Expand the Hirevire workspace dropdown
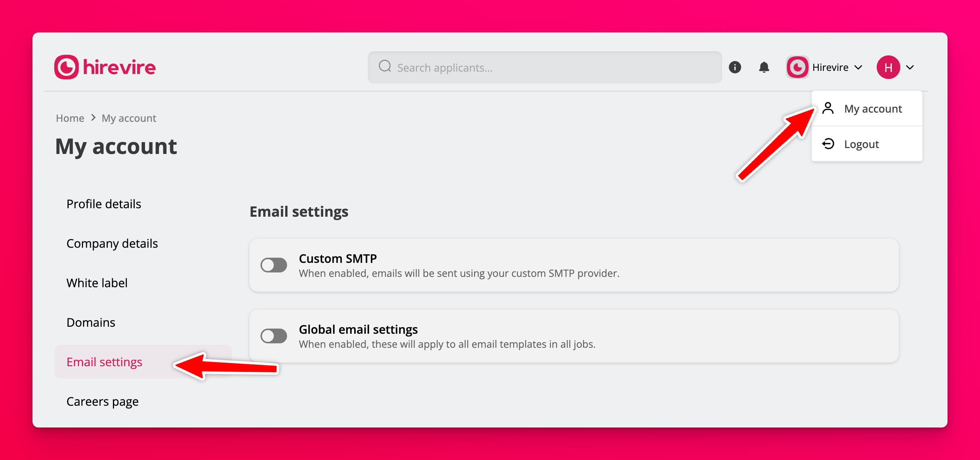The width and height of the screenshot is (980, 460). click(x=858, y=68)
